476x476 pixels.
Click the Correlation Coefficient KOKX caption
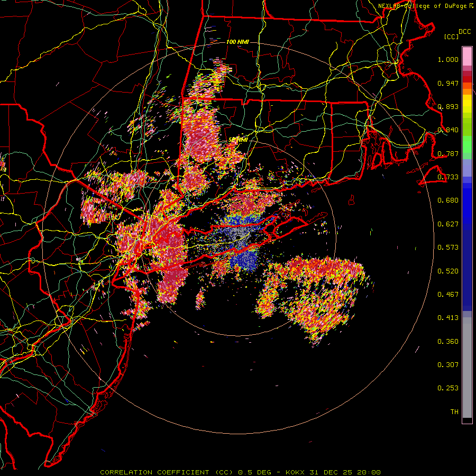[x=240, y=472]
